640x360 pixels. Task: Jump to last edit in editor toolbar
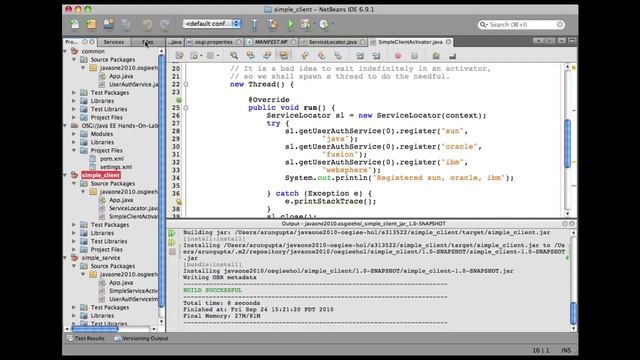(179, 56)
